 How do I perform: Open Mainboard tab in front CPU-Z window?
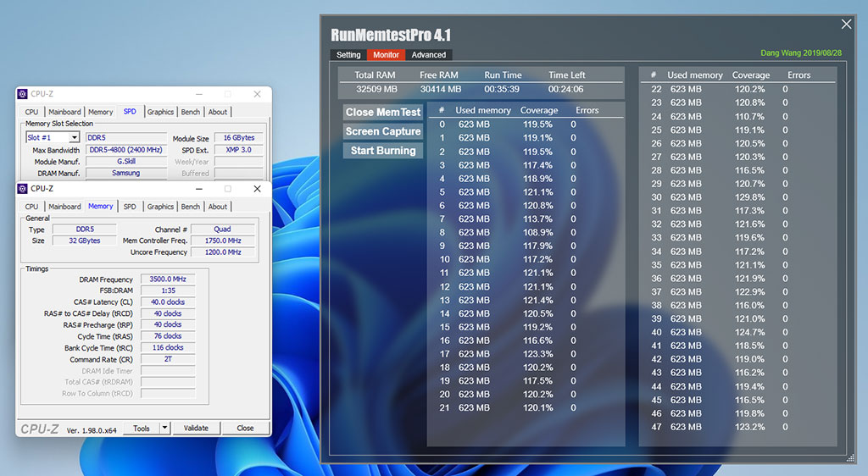(64, 206)
